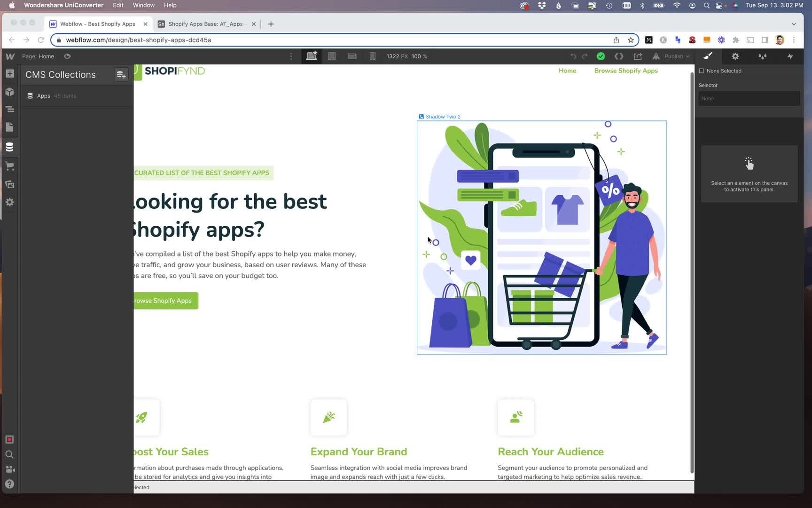Switch to the Style Manager tab

pyautogui.click(x=763, y=56)
